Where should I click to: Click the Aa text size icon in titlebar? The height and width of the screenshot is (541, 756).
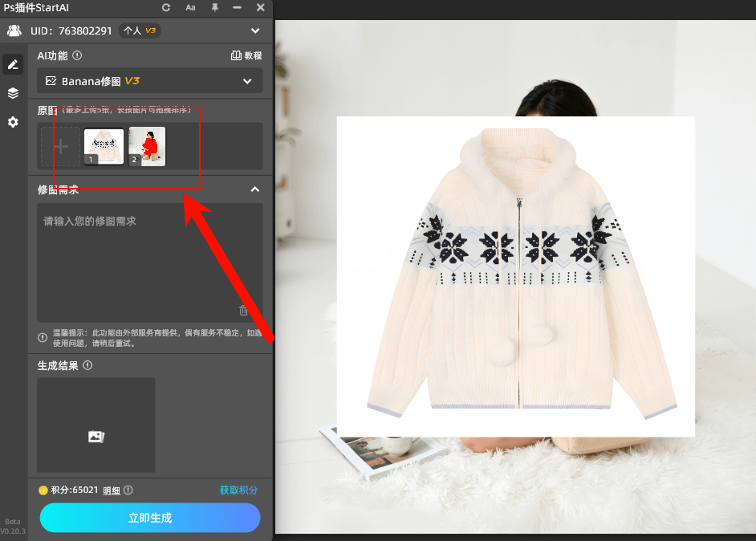tap(190, 8)
